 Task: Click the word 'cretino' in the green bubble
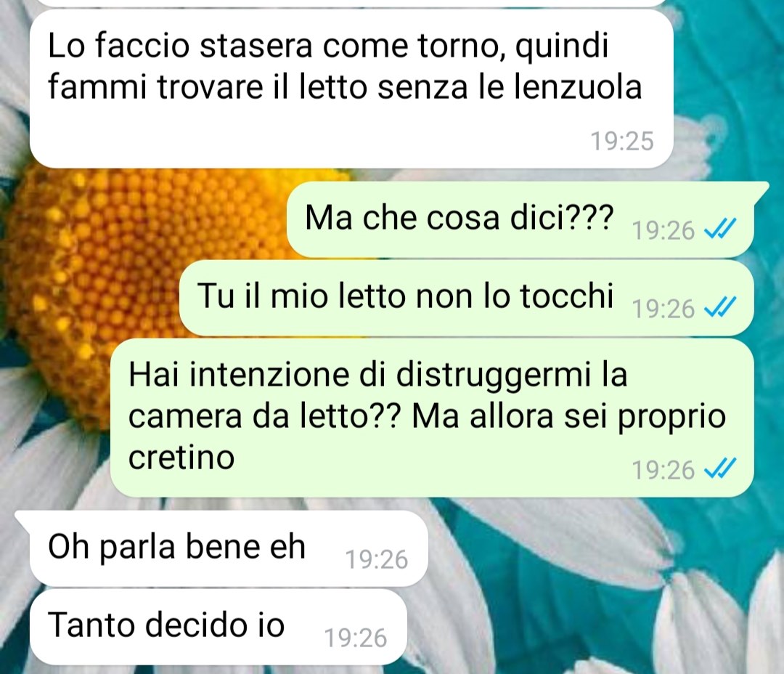(181, 458)
